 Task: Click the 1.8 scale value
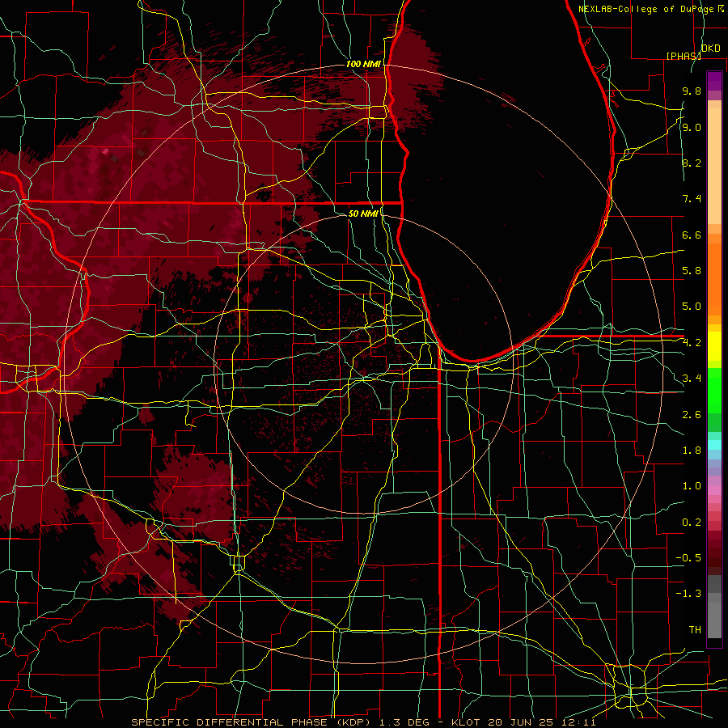click(692, 451)
